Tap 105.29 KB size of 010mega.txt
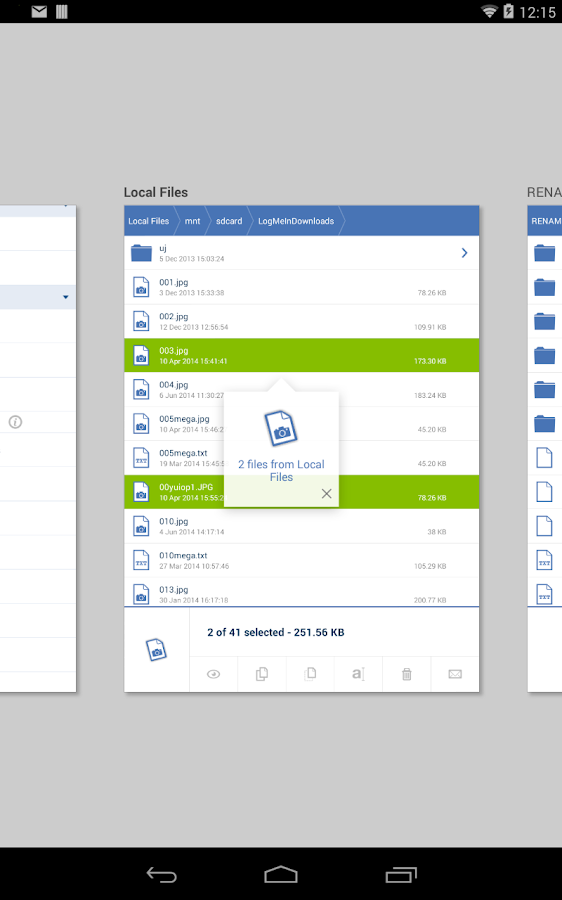This screenshot has width=562, height=900. (430, 566)
